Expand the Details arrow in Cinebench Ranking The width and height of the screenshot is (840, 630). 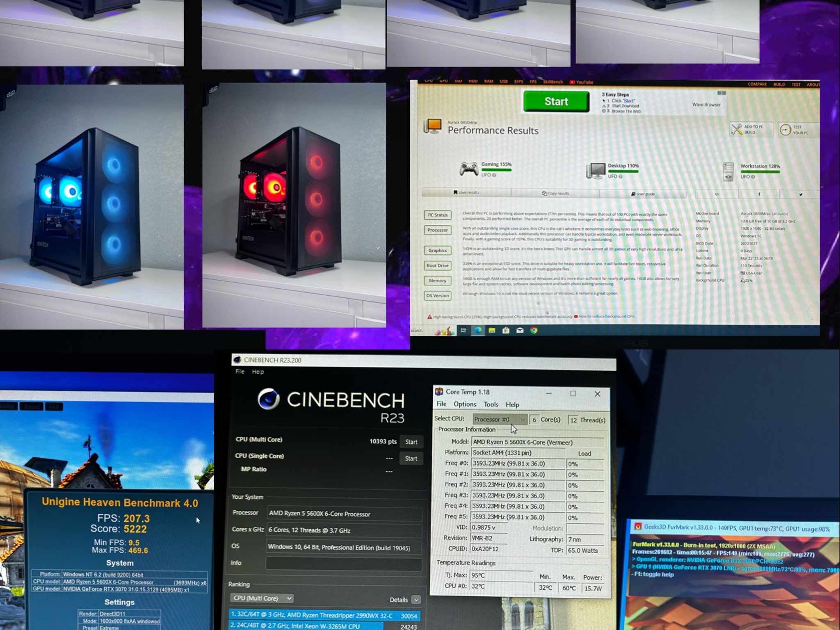point(416,600)
